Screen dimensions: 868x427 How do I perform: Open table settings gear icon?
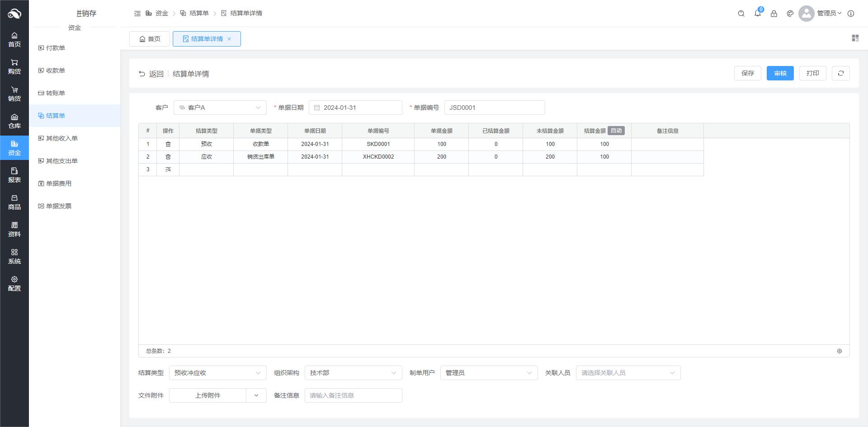(839, 351)
